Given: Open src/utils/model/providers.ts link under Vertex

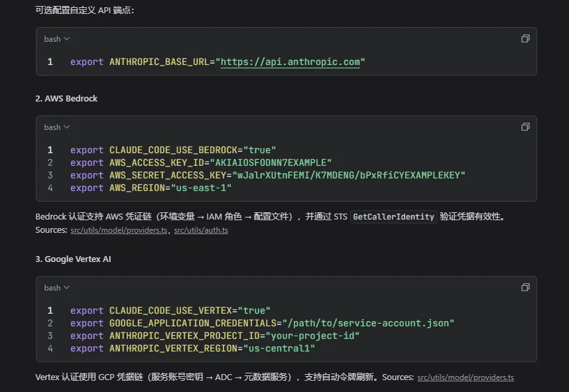Looking at the screenshot, I should (466, 377).
